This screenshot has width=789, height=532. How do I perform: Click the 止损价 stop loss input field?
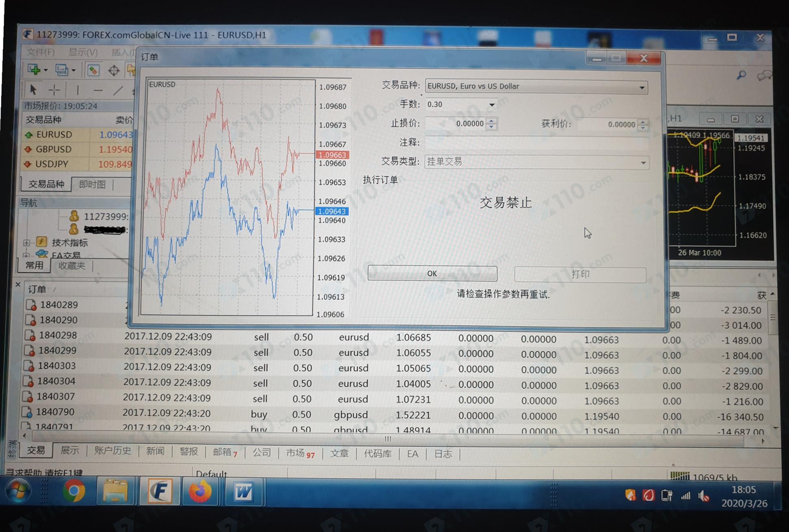point(456,123)
